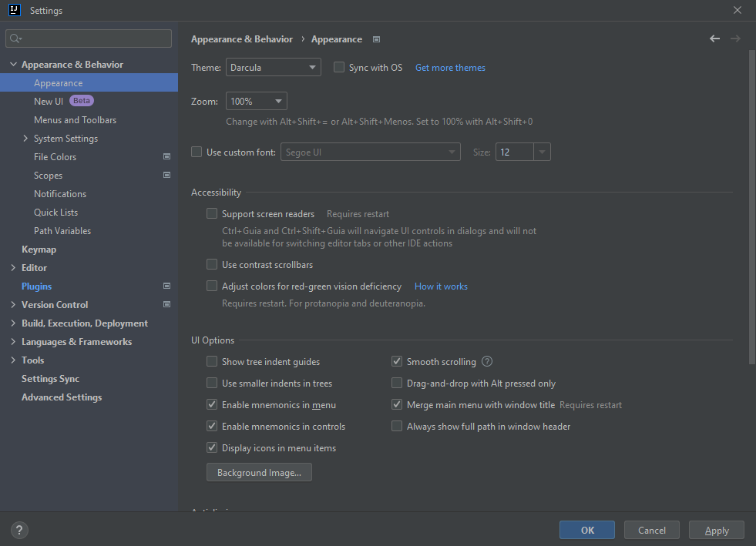This screenshot has width=756, height=546.
Task: Expand the System Settings node
Action: click(x=25, y=139)
